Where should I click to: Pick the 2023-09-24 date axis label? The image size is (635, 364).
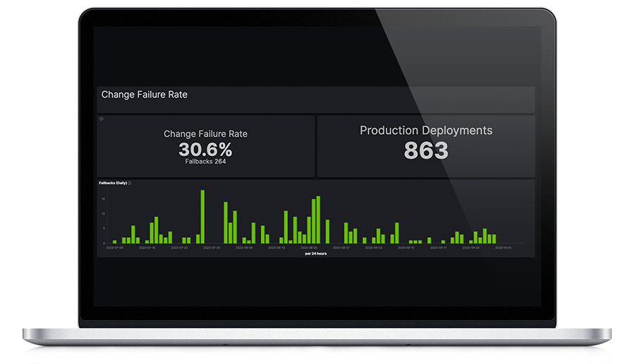click(x=471, y=248)
